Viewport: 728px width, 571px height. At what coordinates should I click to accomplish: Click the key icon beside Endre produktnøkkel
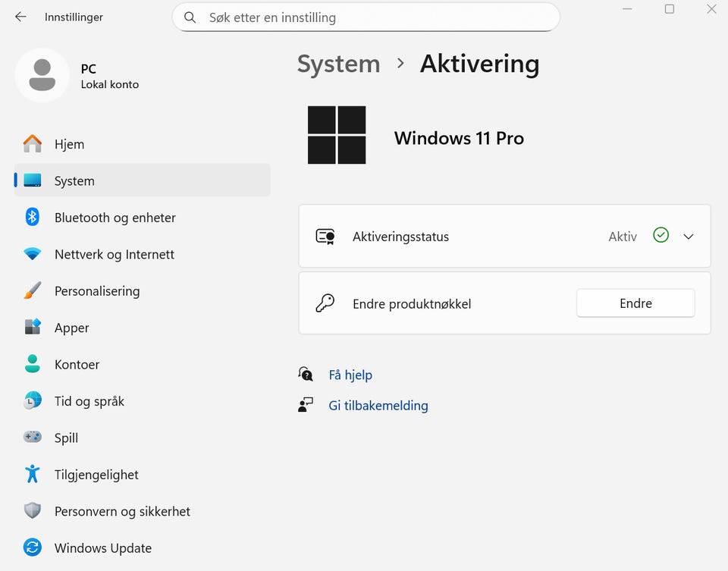[x=325, y=303]
